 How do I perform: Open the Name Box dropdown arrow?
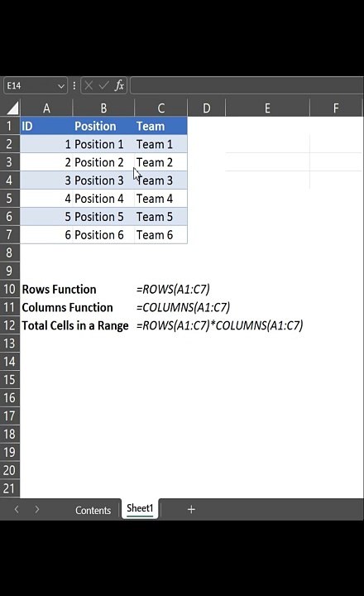point(60,86)
